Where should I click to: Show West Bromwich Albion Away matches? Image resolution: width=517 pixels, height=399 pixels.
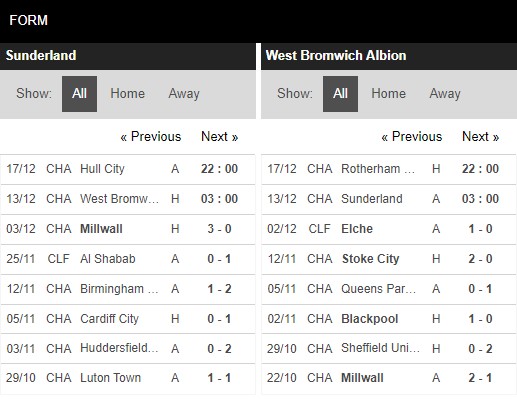pyautogui.click(x=445, y=94)
